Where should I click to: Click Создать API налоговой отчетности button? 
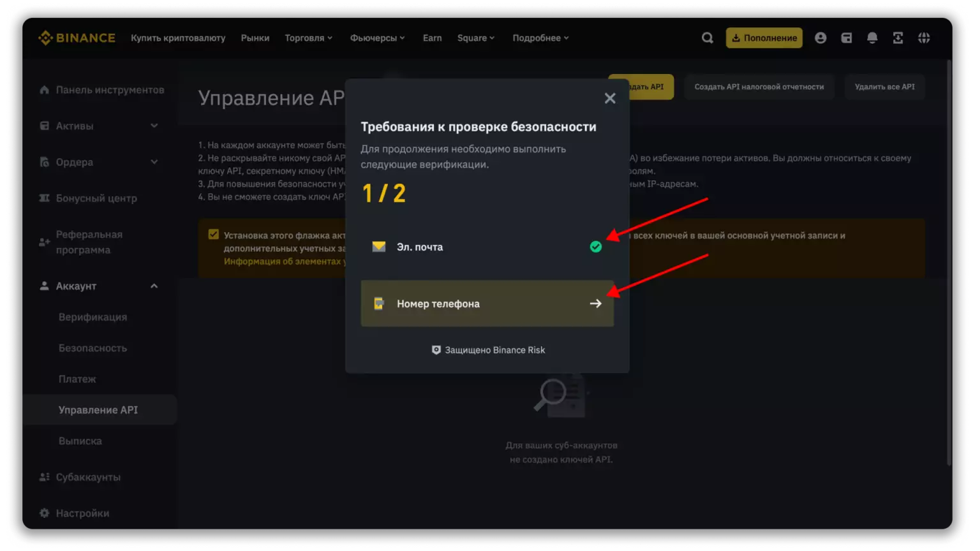tap(759, 87)
